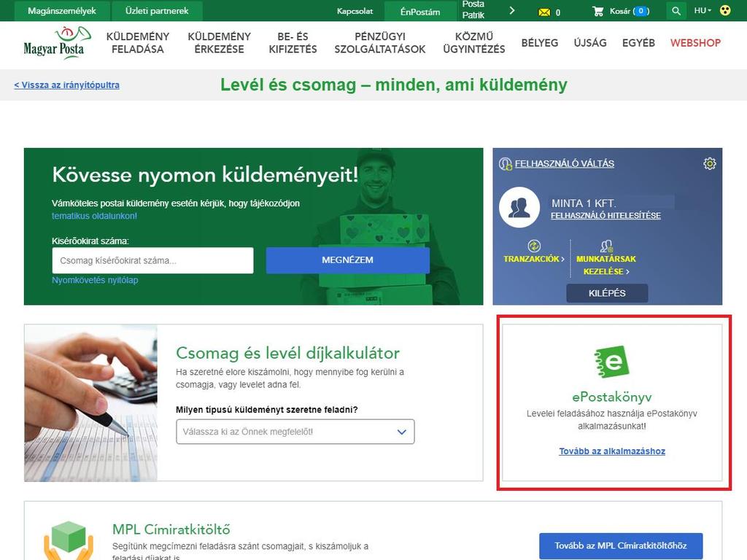This screenshot has height=560, width=747.
Task: Go back via Vissza az irányítópultra link
Action: (x=66, y=85)
